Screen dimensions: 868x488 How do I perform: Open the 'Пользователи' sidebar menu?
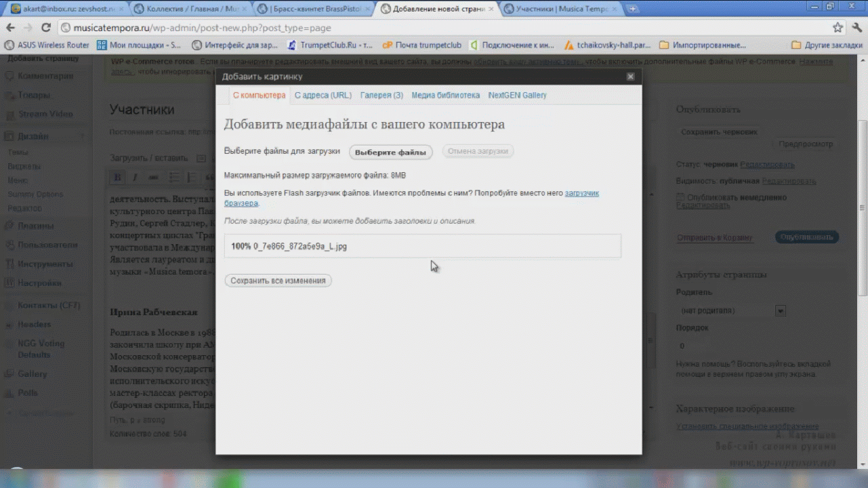click(47, 245)
